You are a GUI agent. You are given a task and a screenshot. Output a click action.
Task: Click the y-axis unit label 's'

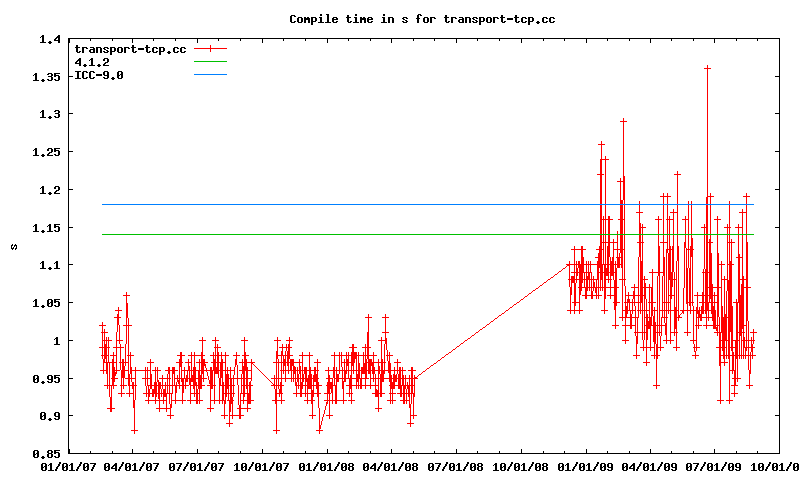pyautogui.click(x=14, y=246)
